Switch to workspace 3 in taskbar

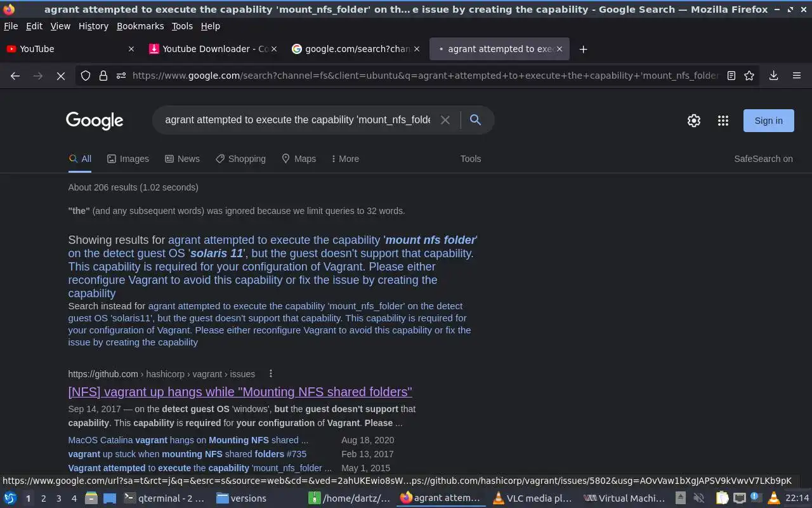58,498
